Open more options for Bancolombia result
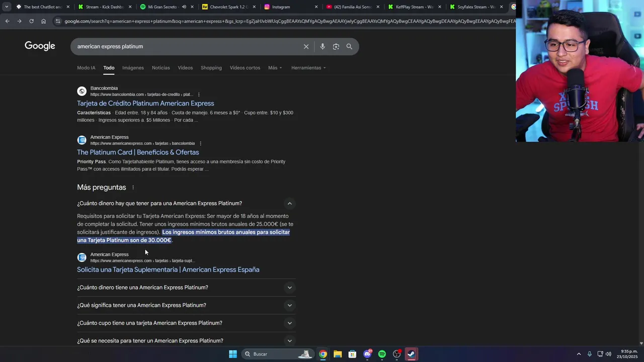This screenshot has width=644, height=362. (x=199, y=95)
